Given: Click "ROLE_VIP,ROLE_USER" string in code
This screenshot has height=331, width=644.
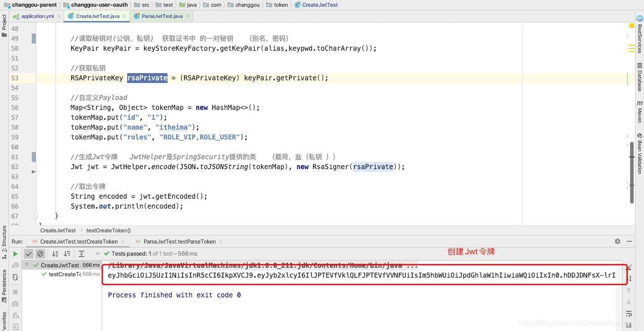Looking at the screenshot, I should pos(202,137).
